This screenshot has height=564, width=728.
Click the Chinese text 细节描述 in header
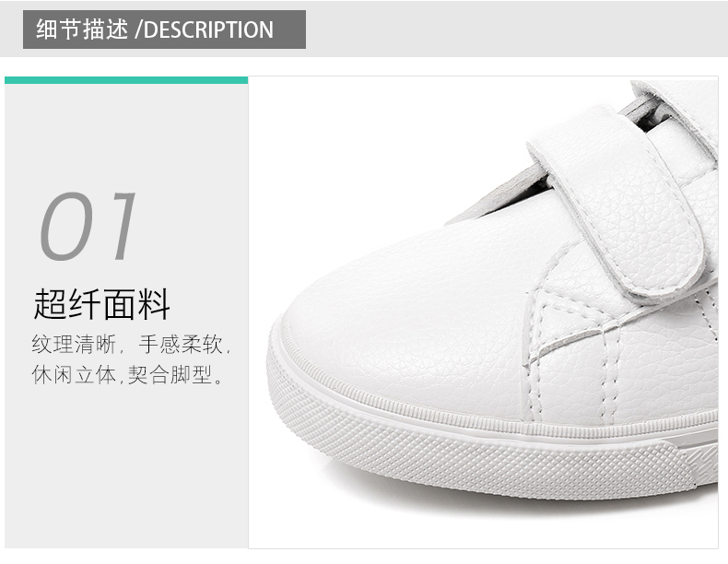point(82,29)
